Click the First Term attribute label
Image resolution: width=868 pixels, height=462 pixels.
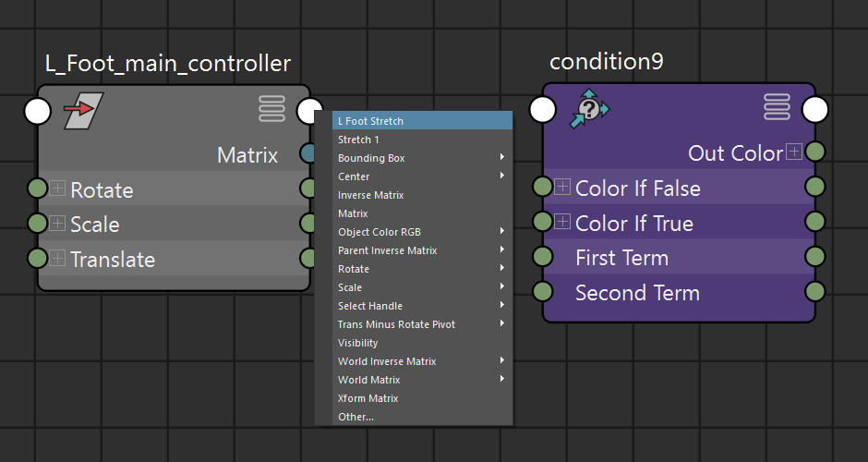tap(621, 258)
